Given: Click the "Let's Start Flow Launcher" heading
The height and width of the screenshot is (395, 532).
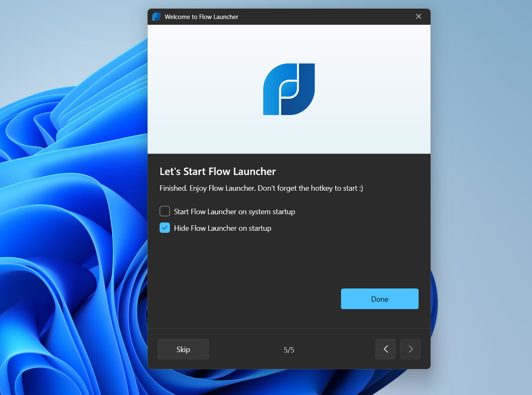Looking at the screenshot, I should (218, 171).
